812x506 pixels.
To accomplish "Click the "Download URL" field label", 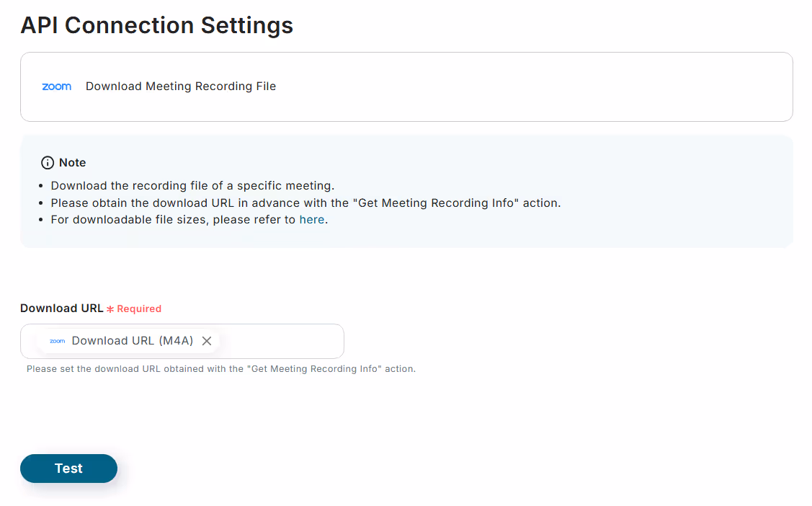I will 62,309.
